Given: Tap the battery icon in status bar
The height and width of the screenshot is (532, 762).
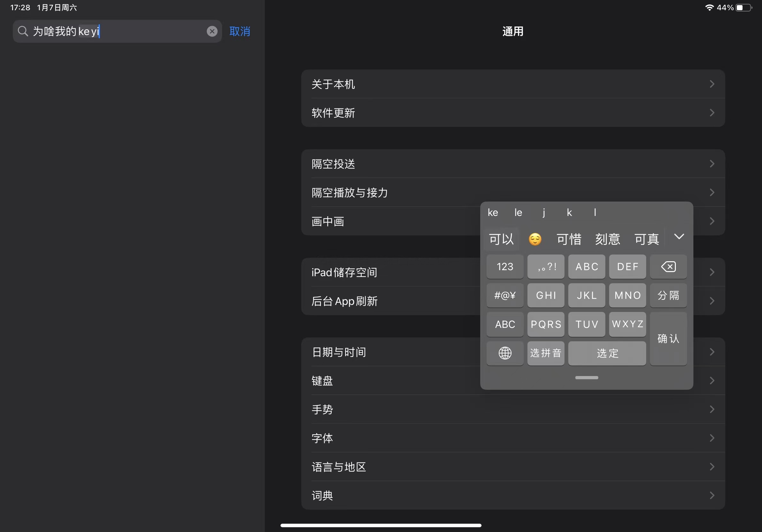Looking at the screenshot, I should coord(743,8).
